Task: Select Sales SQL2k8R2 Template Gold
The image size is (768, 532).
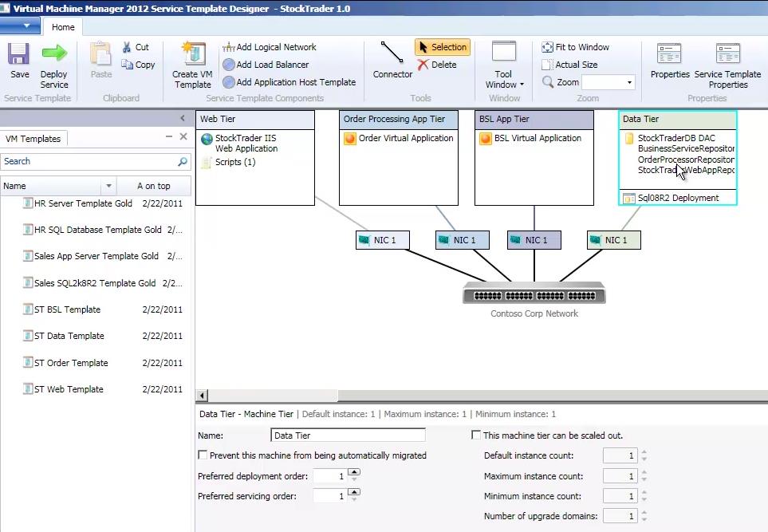Action: coord(102,283)
